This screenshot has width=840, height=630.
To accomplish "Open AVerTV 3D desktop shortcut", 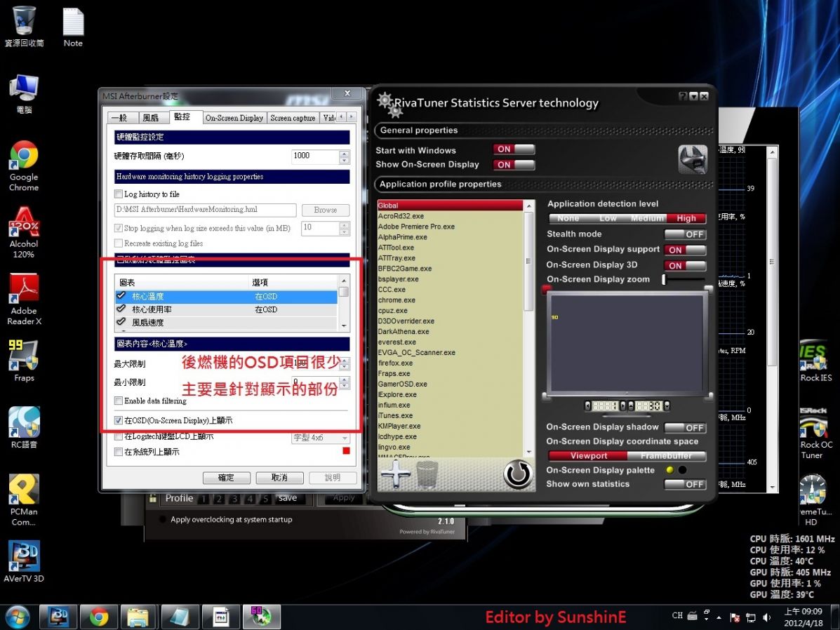I will click(24, 561).
